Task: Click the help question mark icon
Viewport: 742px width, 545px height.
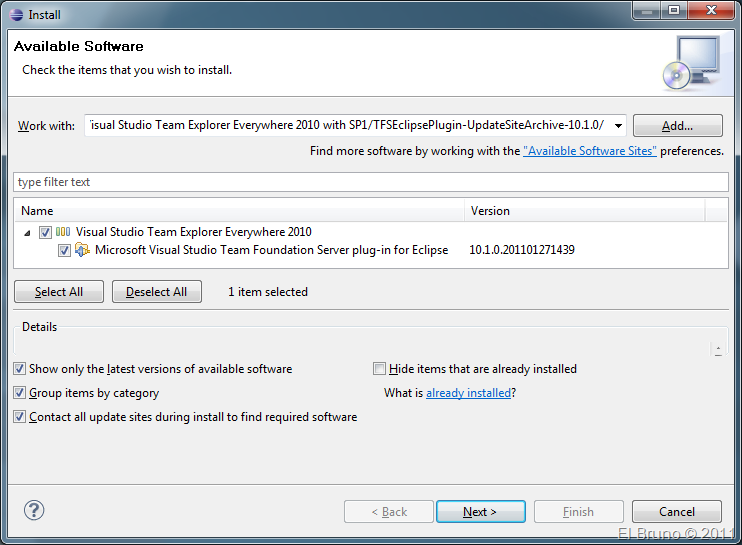Action: [x=34, y=510]
